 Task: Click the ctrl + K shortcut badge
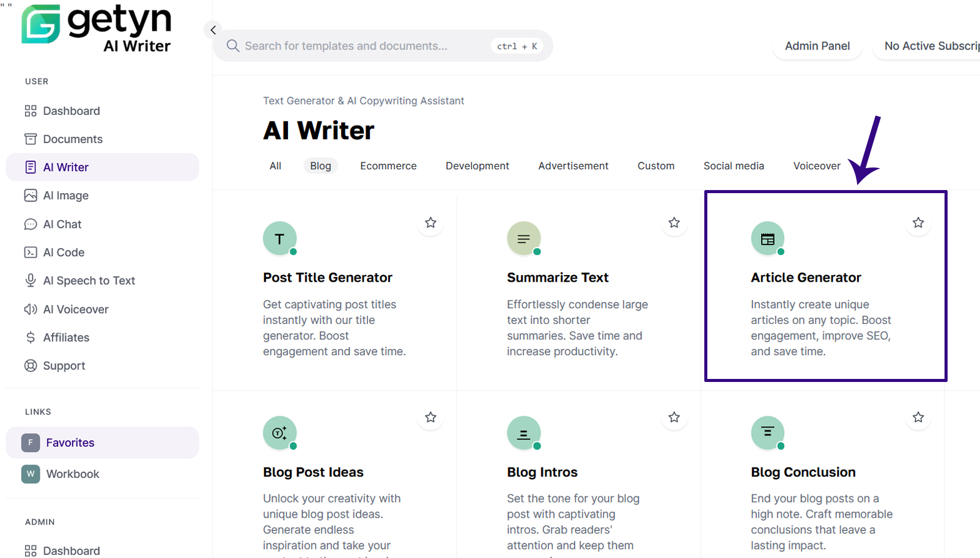point(517,46)
